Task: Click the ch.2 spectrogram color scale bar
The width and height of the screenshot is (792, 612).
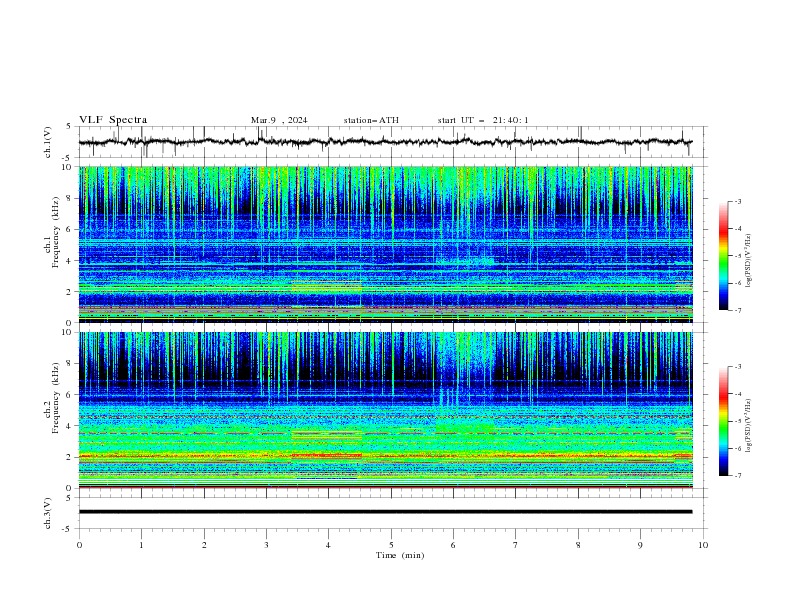Action: coord(723,421)
